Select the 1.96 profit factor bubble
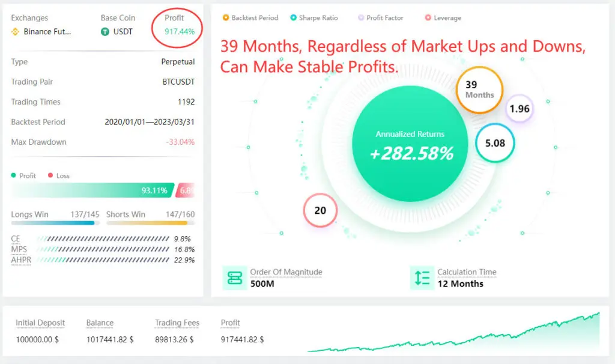 tap(519, 109)
